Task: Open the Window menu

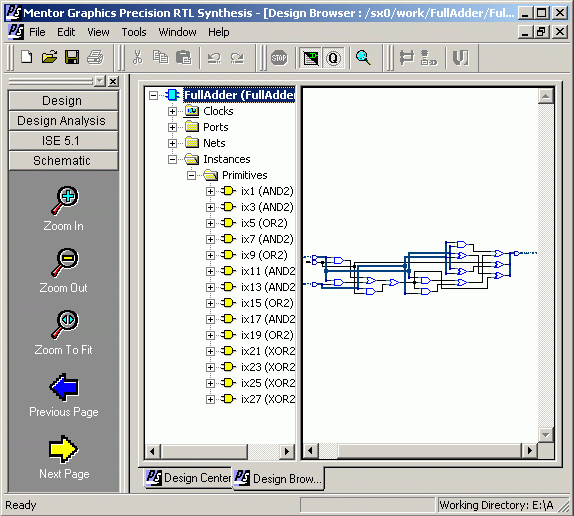Action: pyautogui.click(x=178, y=32)
